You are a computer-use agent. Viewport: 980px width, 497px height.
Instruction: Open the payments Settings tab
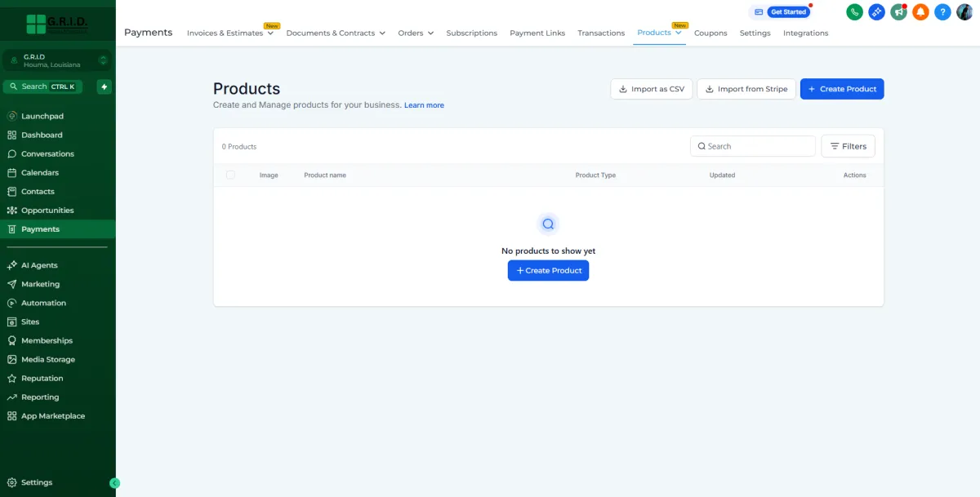click(x=755, y=33)
